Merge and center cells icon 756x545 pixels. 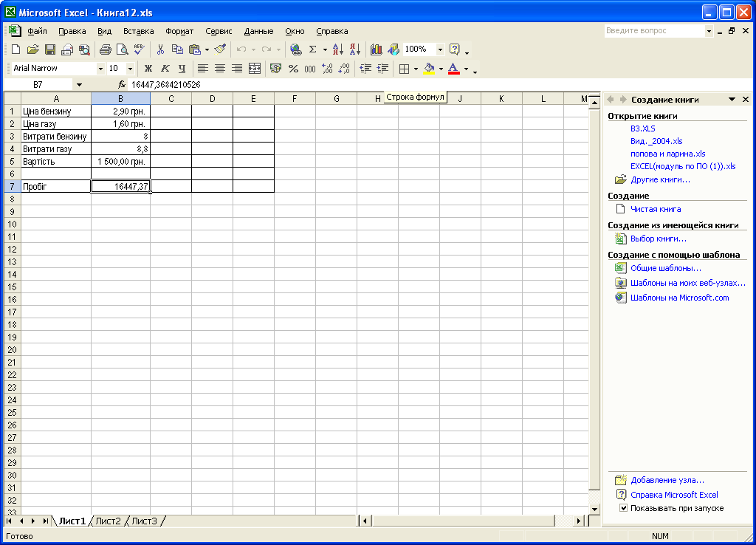tap(255, 69)
